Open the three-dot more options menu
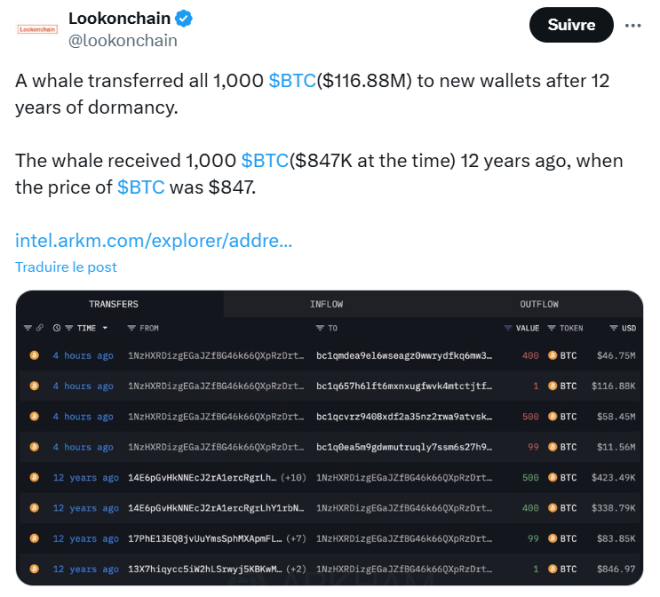 tap(633, 26)
